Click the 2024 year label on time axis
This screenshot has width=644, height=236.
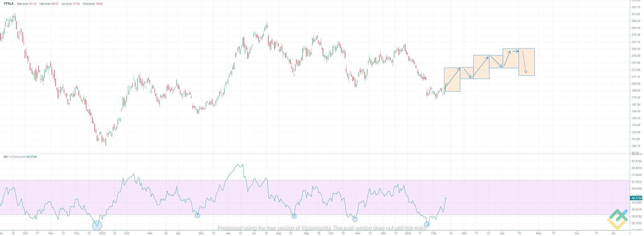(408, 233)
